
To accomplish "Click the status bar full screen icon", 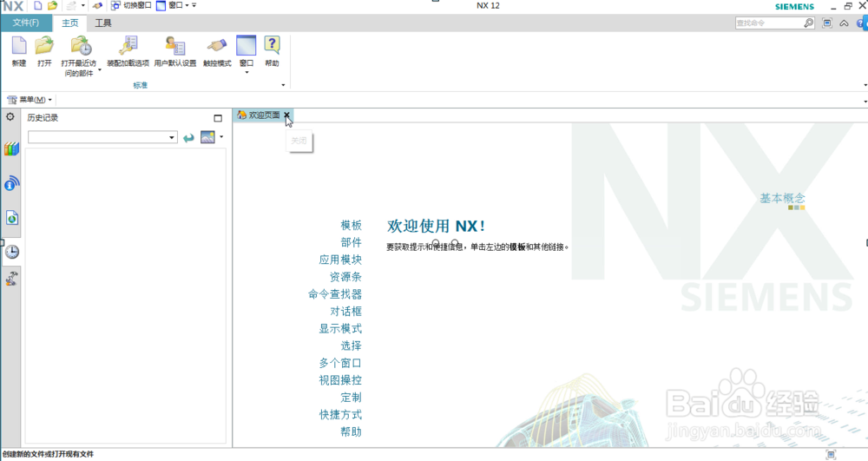I will click(831, 454).
